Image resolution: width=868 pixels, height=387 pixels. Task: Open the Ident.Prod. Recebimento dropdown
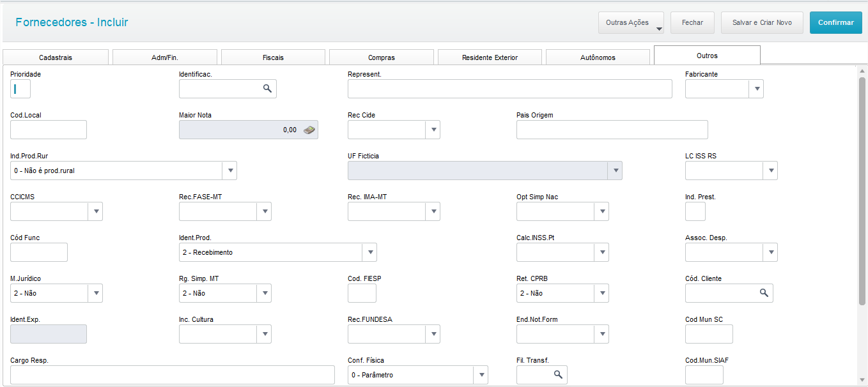(x=369, y=252)
